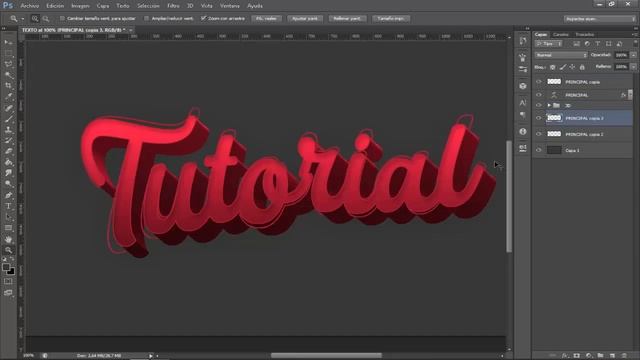Select the Healing Brush tool

coord(8,108)
